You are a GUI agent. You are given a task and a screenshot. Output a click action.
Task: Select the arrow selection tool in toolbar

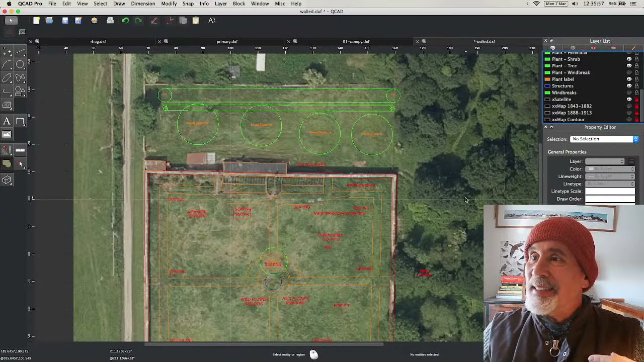11,21
